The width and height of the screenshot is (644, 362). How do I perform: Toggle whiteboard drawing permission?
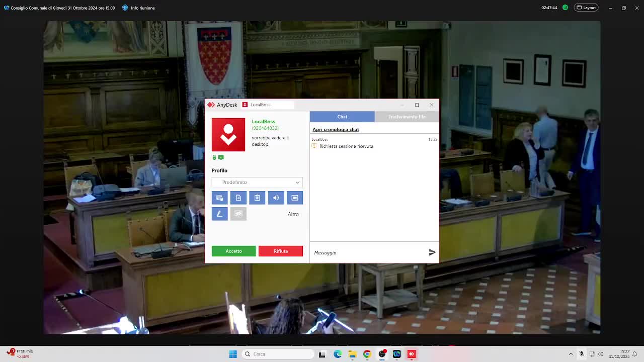[x=219, y=214]
